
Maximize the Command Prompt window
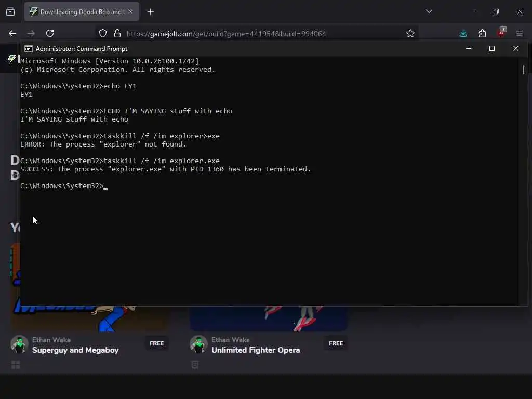[492, 48]
